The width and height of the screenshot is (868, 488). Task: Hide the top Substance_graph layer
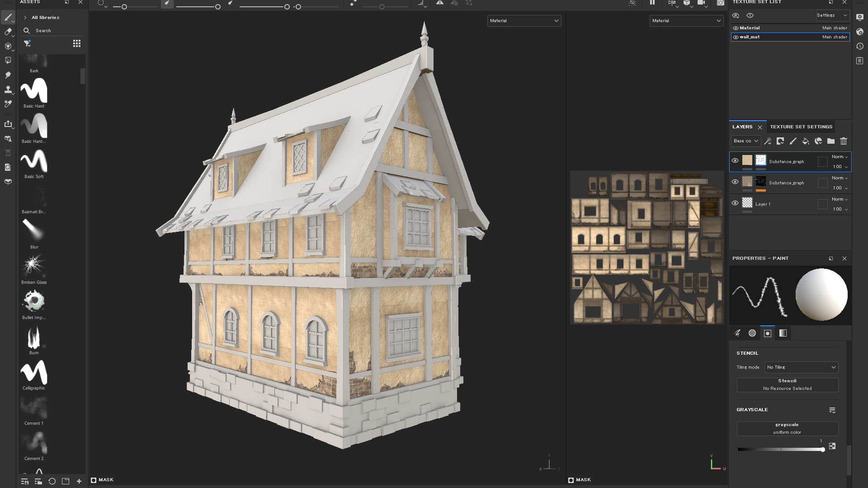[x=735, y=160]
